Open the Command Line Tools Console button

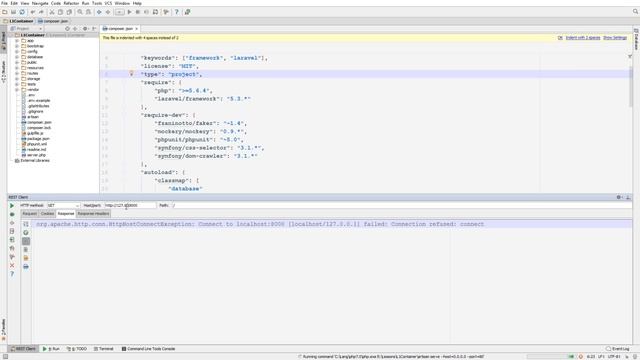coord(149,349)
